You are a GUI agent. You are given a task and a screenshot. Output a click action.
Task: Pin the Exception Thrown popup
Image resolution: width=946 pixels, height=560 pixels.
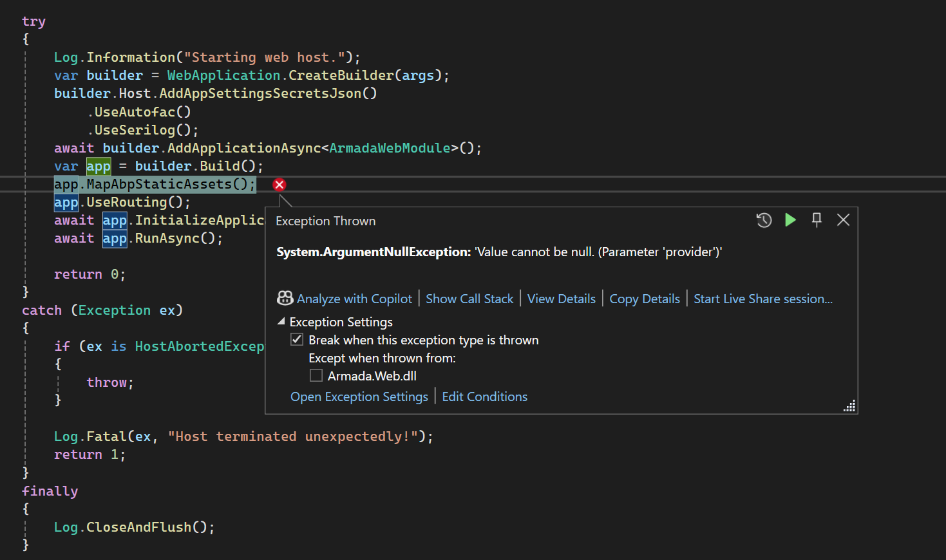pos(817,220)
